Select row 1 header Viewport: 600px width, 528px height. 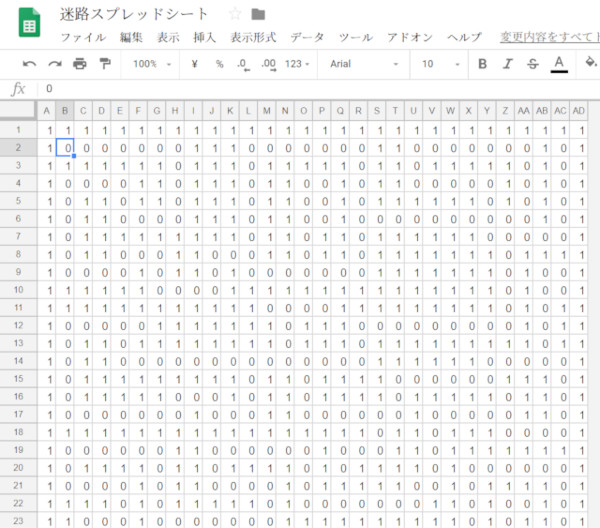18,130
